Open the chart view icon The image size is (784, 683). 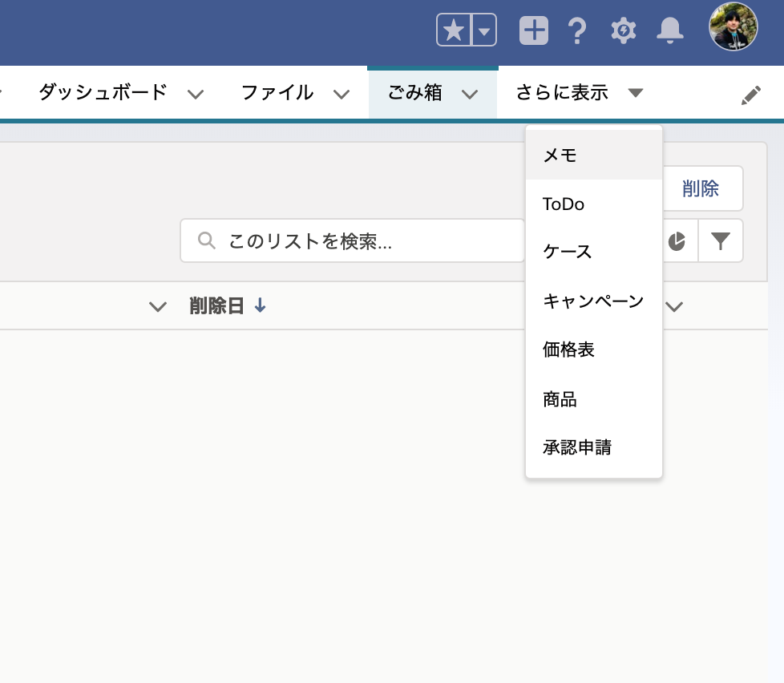[677, 240]
